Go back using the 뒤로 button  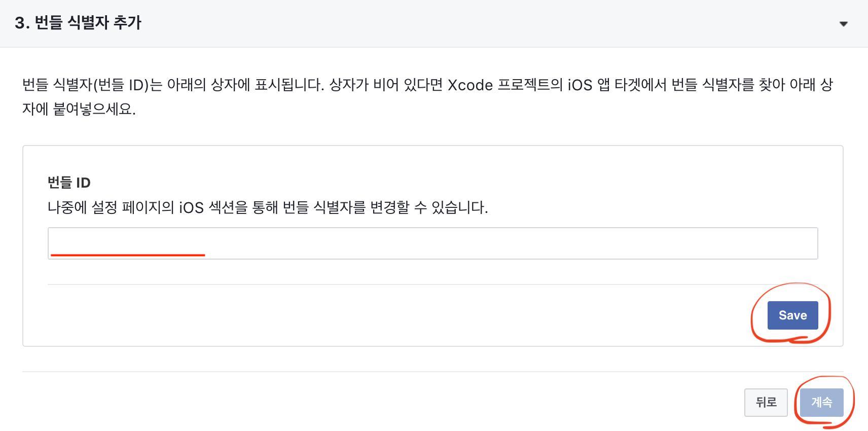766,402
